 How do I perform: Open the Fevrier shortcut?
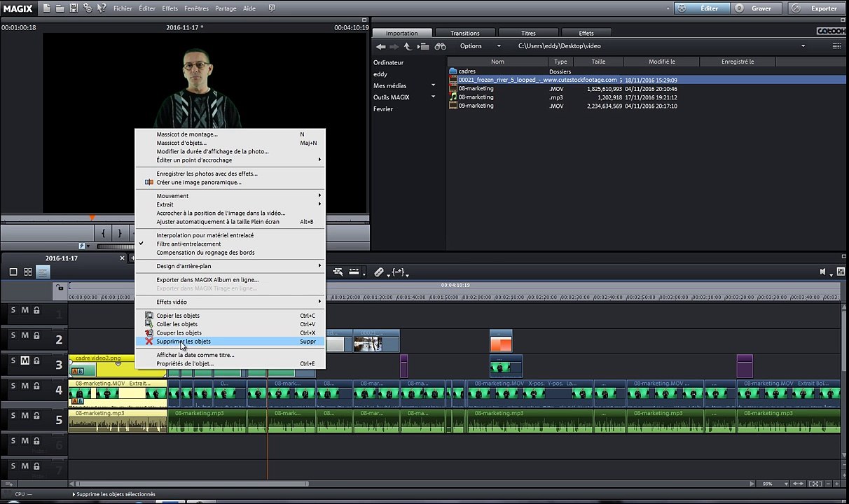click(x=383, y=109)
